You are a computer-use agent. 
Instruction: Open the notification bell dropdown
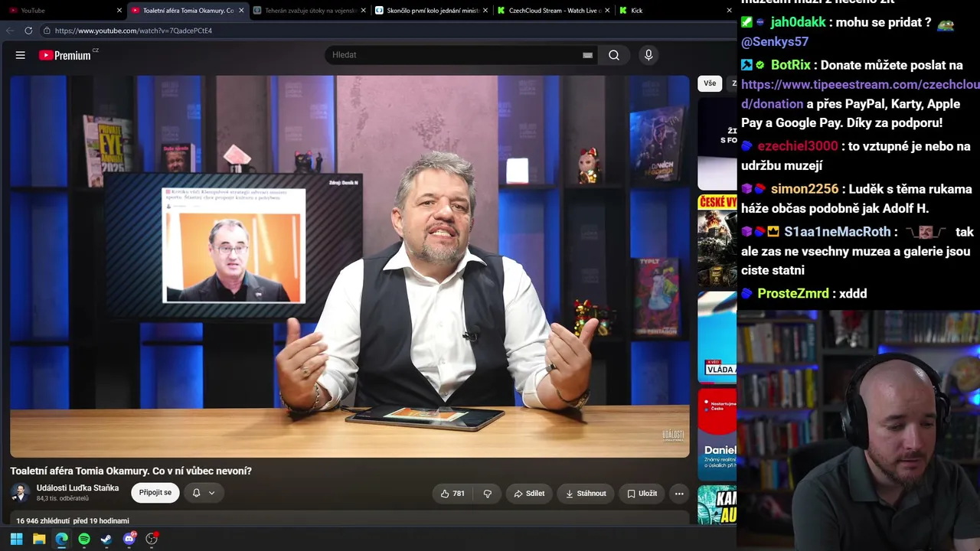[204, 493]
